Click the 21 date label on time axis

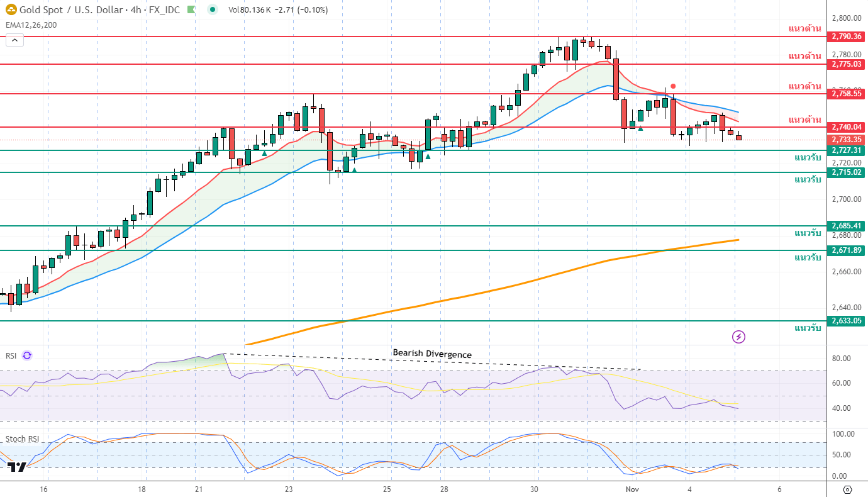click(198, 489)
